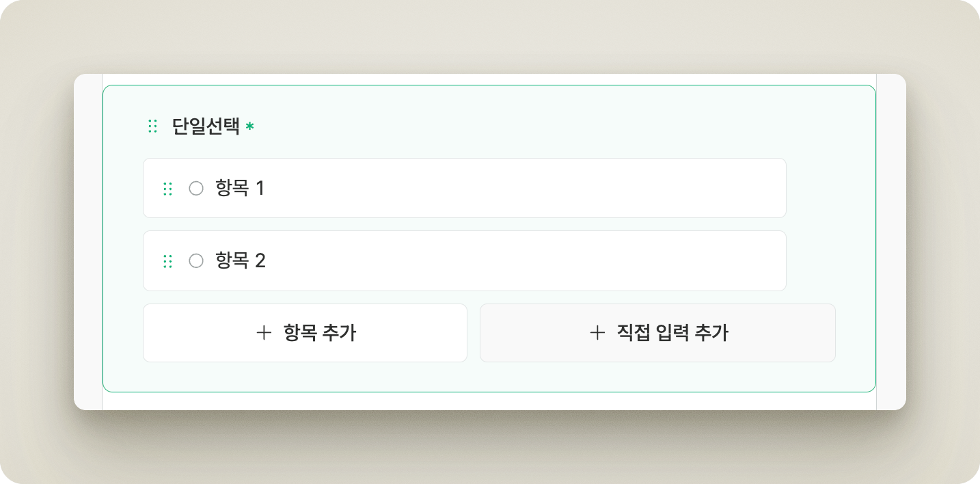
Task: Select the 항목 1 radio button
Action: coord(196,188)
